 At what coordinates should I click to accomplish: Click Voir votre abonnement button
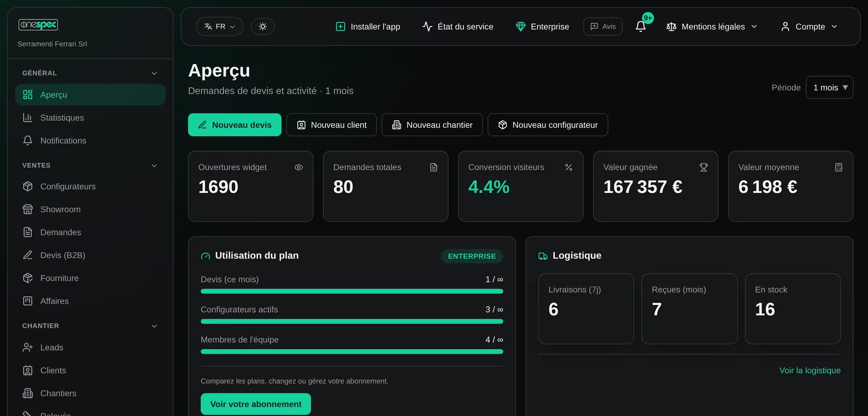click(256, 404)
